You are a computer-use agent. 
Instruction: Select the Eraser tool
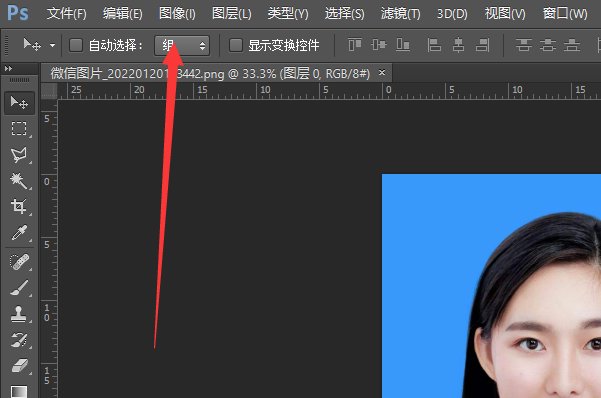coord(19,365)
